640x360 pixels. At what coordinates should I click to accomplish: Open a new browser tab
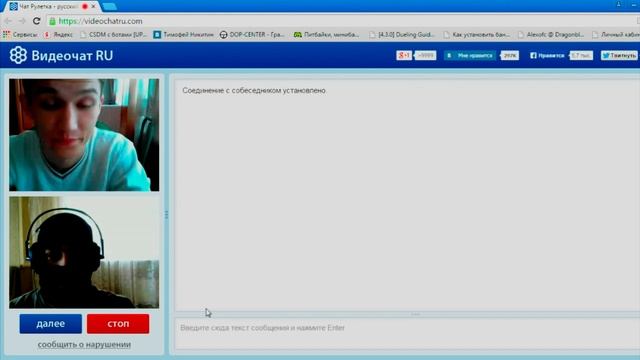109,7
